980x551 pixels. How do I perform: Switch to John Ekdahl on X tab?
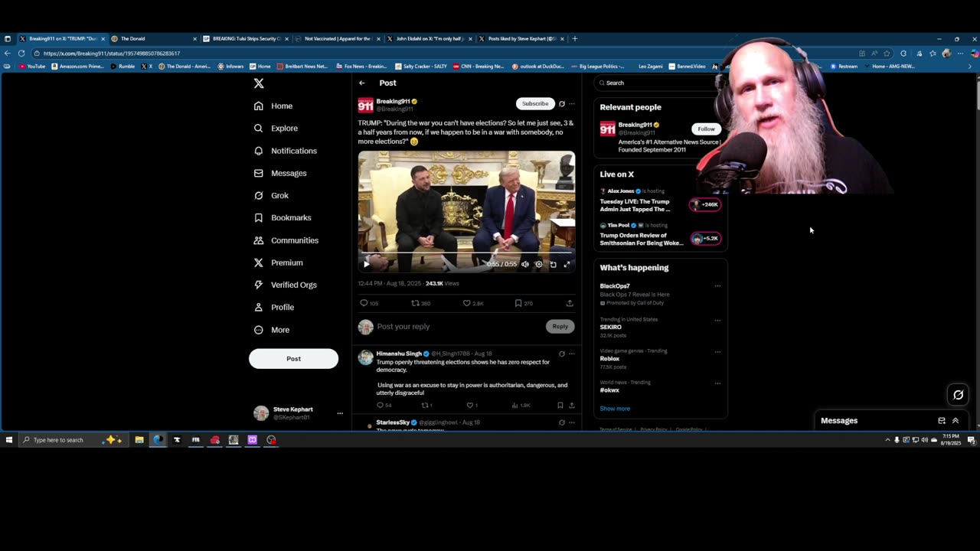coord(430,38)
